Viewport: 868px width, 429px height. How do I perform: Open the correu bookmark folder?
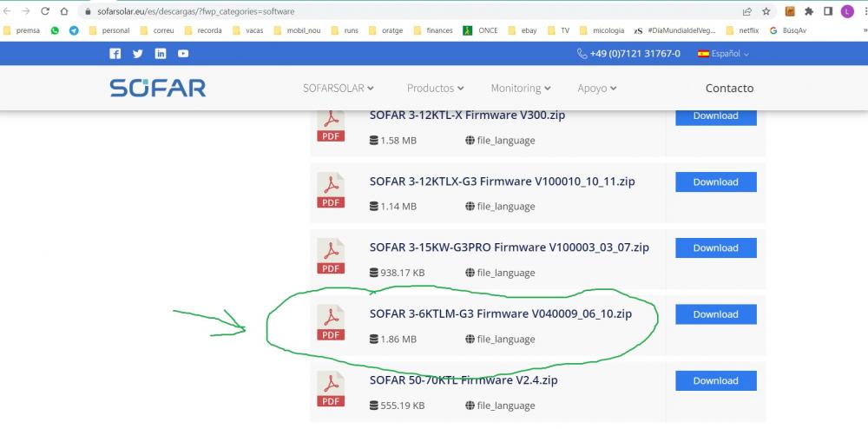(157, 30)
